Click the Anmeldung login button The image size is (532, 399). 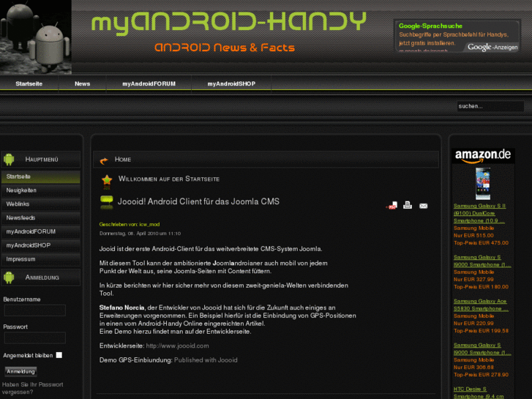coord(20,371)
